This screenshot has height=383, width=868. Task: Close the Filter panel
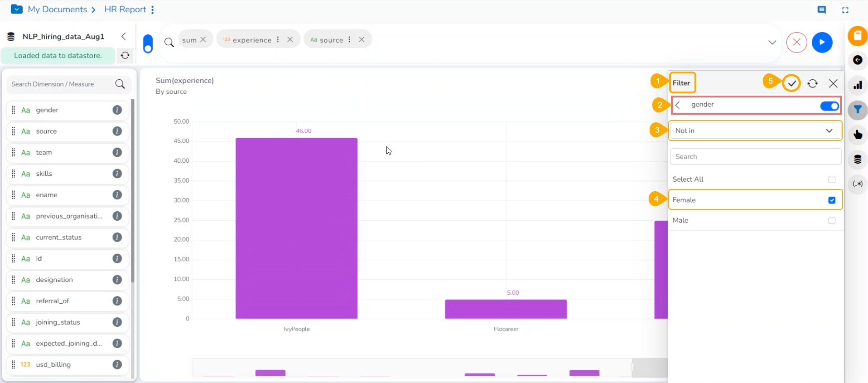point(833,83)
